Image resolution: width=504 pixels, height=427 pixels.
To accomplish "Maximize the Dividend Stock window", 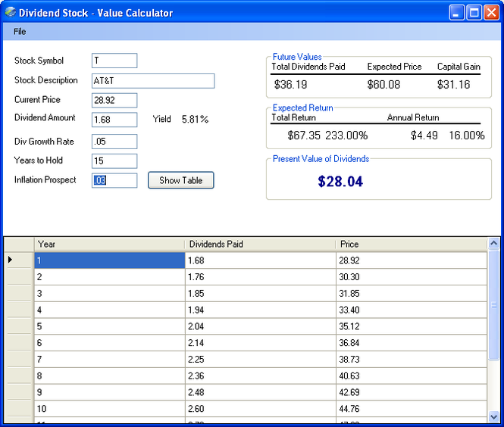I will coord(474,12).
